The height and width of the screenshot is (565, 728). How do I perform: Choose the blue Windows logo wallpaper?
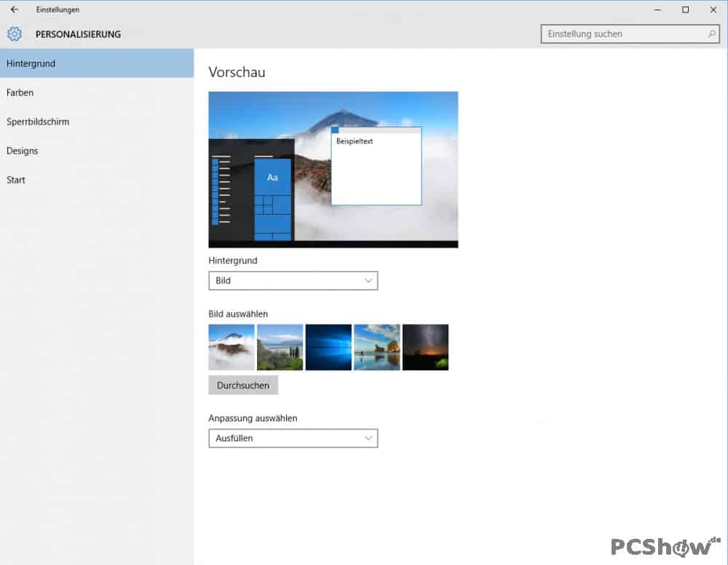click(328, 347)
